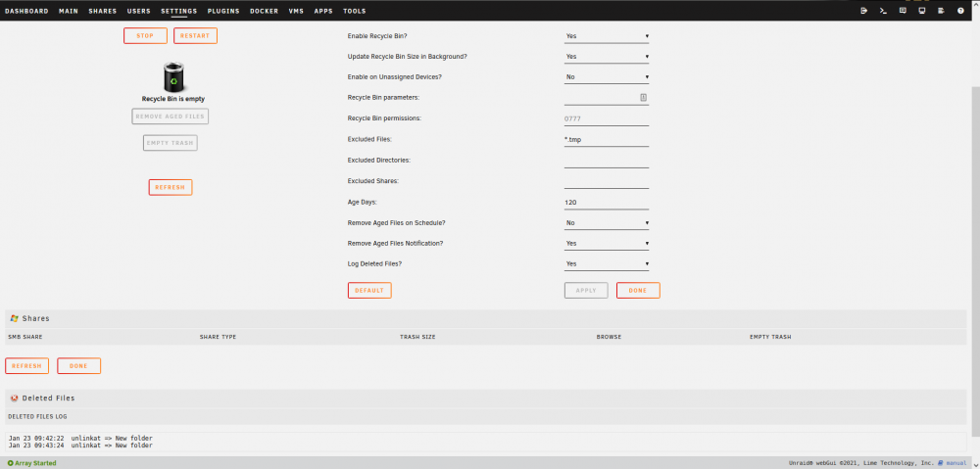The width and height of the screenshot is (980, 469).
Task: Click the Recycle Bin trash can image
Action: coord(173,77)
